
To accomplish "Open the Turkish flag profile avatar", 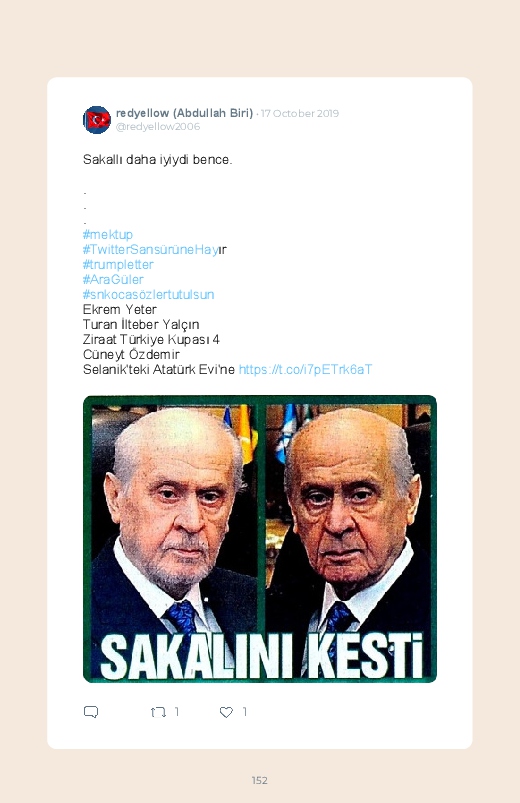I will tap(97, 120).
